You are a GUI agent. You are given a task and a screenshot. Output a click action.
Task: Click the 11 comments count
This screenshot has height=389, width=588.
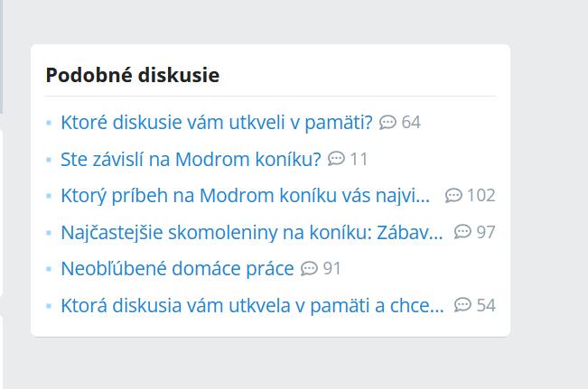[359, 159]
